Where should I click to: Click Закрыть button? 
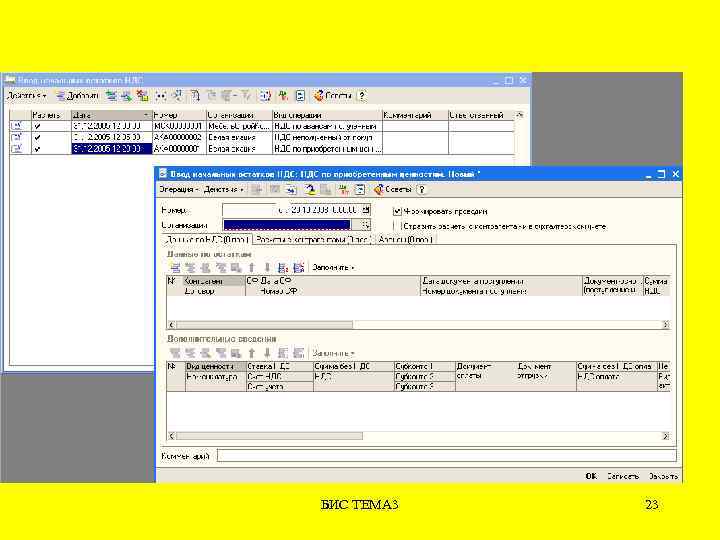663,476
